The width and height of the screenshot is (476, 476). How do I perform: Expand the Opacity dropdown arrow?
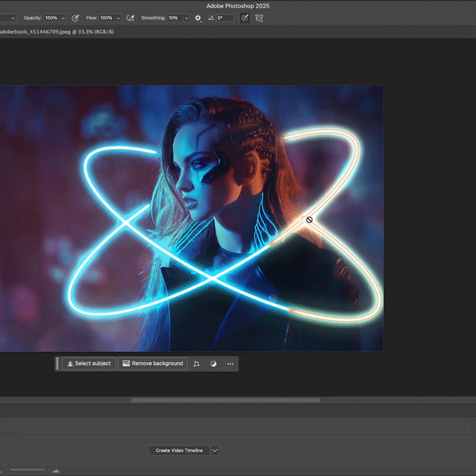pos(63,18)
